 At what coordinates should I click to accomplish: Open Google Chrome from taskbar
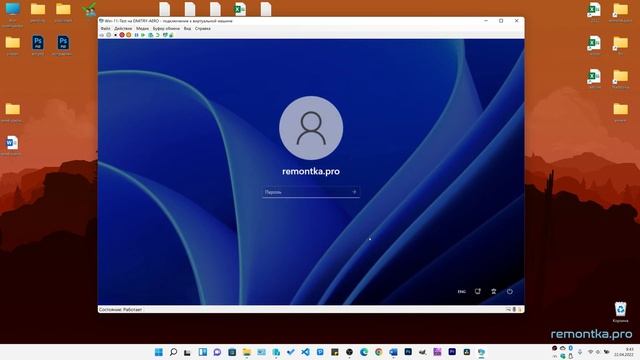[378, 352]
